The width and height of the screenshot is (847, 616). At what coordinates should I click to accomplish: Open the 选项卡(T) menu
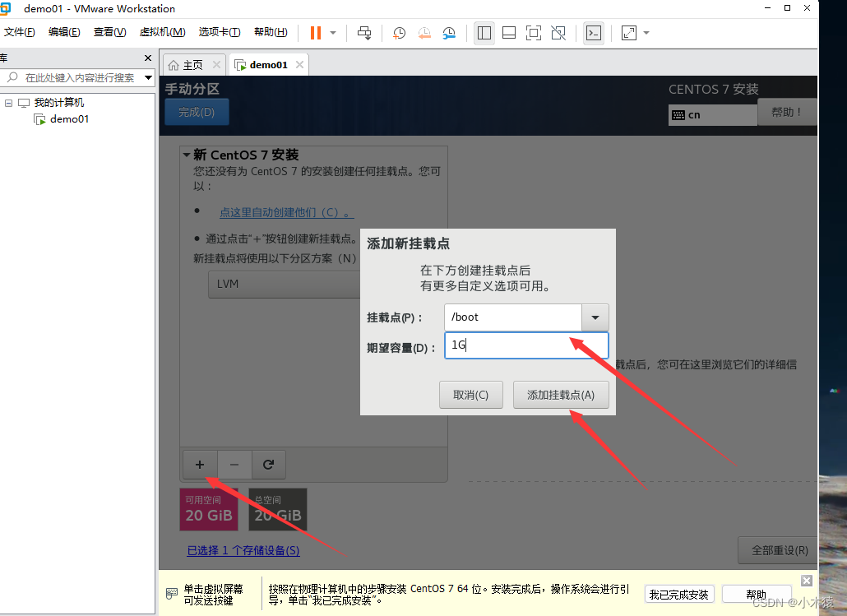point(220,32)
